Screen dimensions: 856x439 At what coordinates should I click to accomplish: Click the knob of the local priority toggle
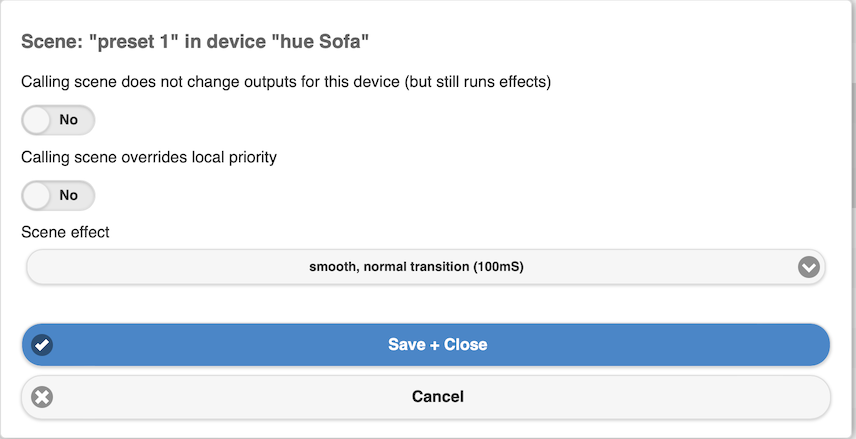click(37, 195)
